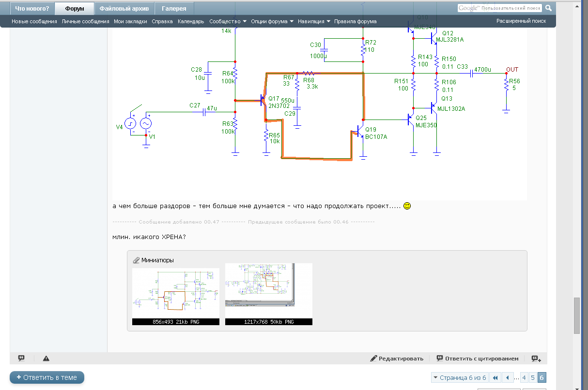
Task: Open Расширенный поиск link
Action: click(521, 21)
